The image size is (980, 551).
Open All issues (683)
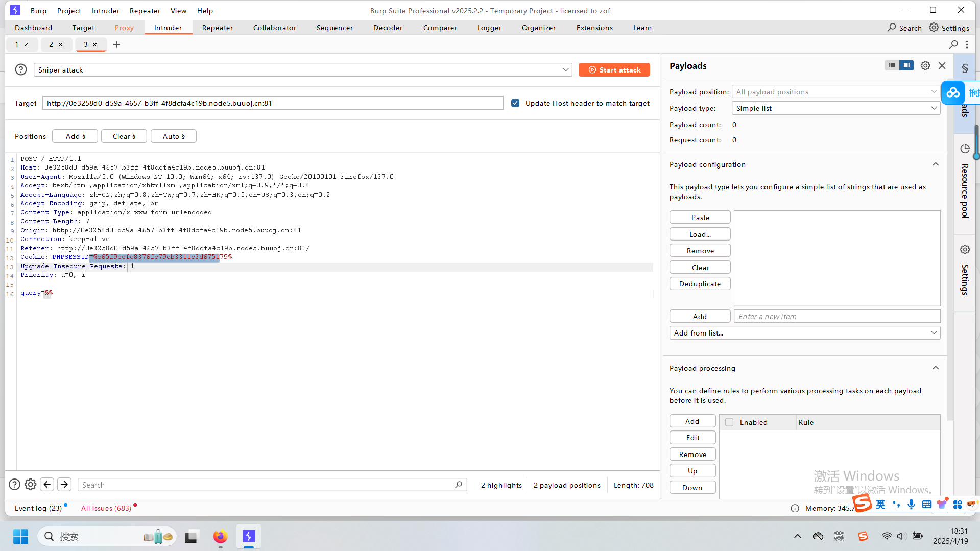pos(106,508)
